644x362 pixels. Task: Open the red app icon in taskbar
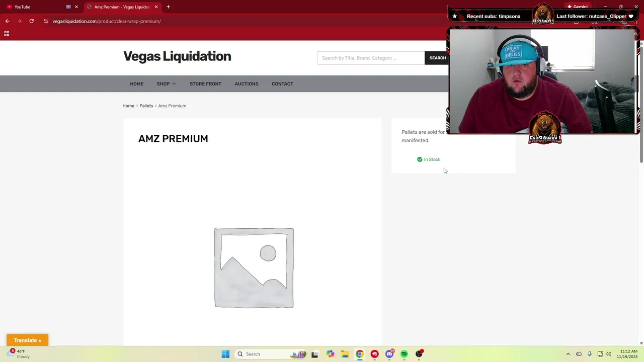click(x=374, y=354)
